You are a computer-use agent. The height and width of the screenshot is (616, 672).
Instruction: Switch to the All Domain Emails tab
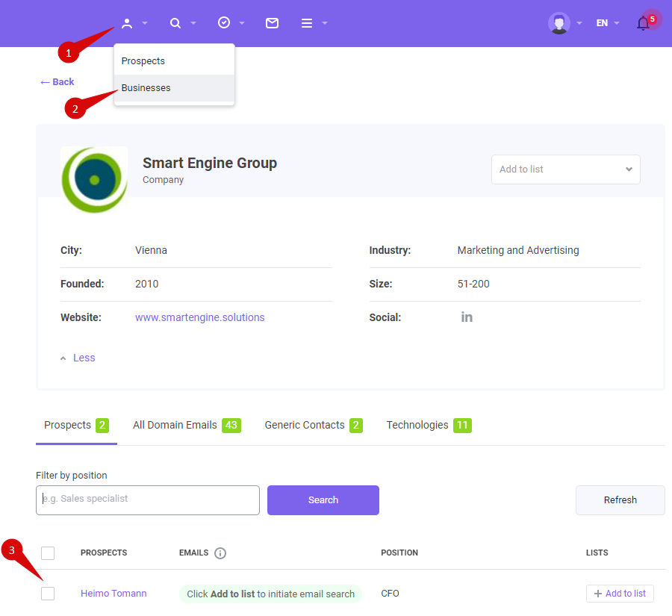coord(187,426)
